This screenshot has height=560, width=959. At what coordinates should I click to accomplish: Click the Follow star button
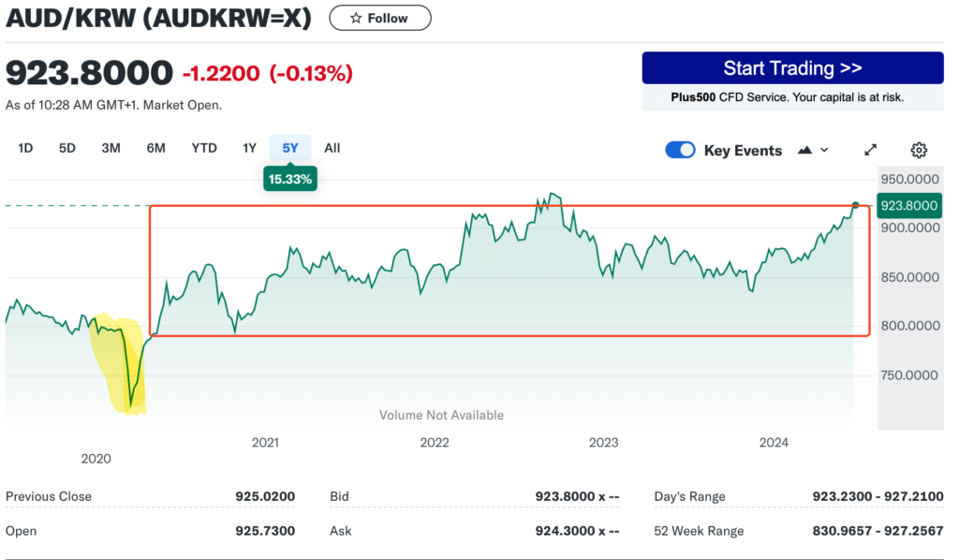tap(380, 18)
